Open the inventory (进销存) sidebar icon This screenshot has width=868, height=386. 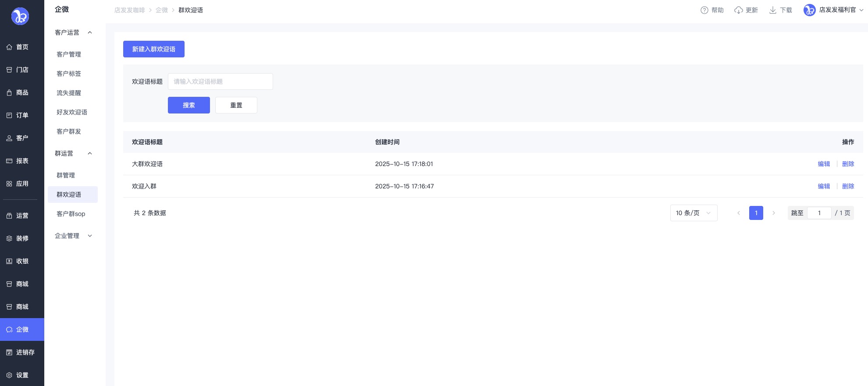click(9, 352)
